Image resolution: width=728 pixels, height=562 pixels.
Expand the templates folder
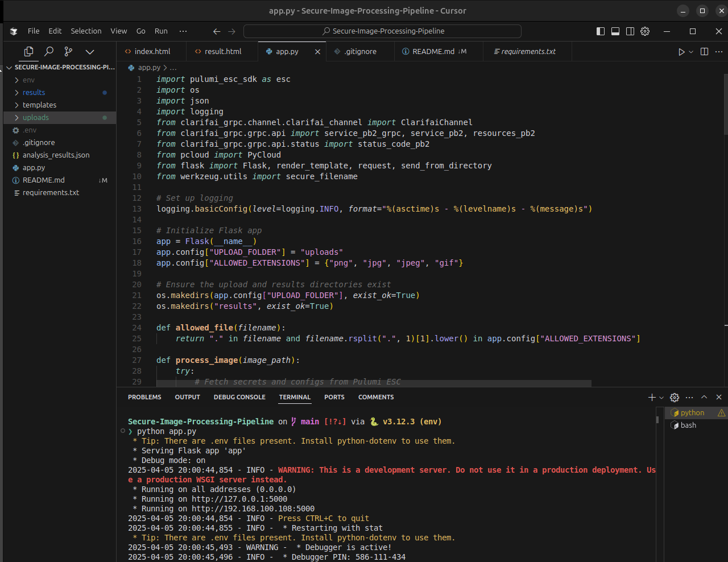coord(60,105)
